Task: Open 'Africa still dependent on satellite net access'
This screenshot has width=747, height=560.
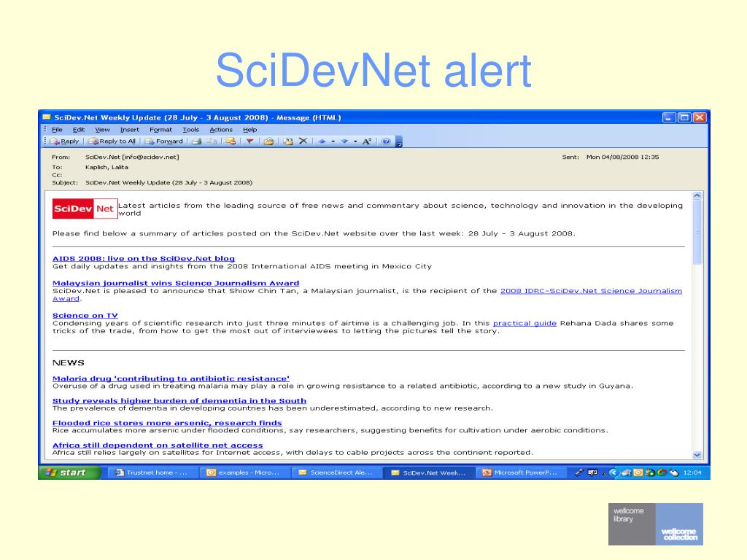Action: click(x=158, y=446)
